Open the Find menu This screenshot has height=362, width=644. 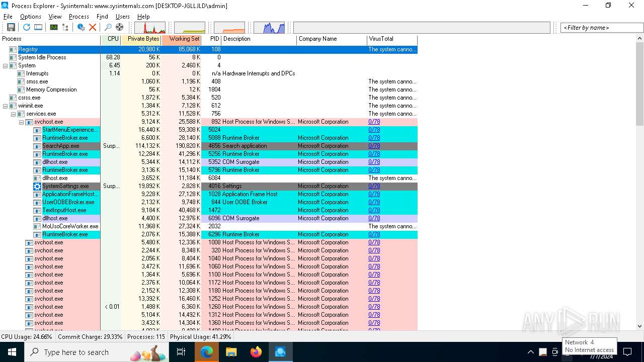102,17
